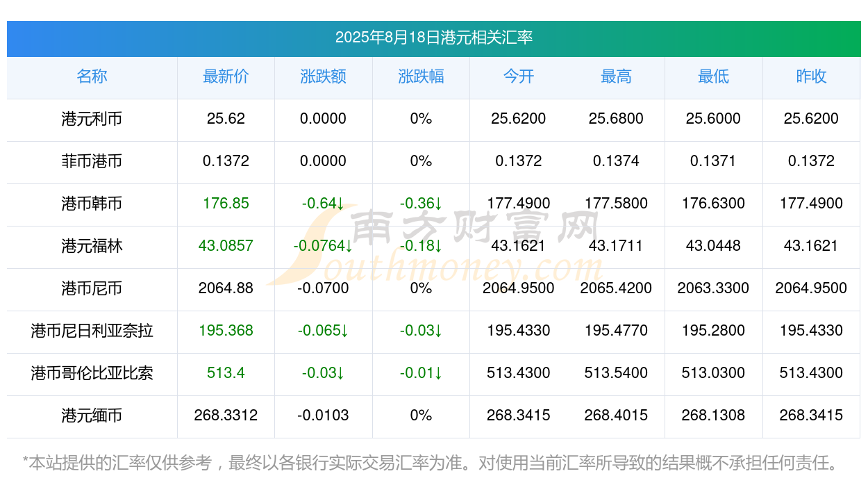Image resolution: width=868 pixels, height=485 pixels.
Task: Click the opening price 268.3415 for 港元缅币
Action: click(519, 416)
